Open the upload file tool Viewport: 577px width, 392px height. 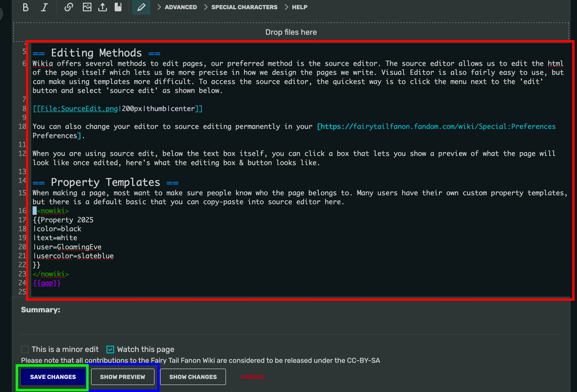pos(103,7)
